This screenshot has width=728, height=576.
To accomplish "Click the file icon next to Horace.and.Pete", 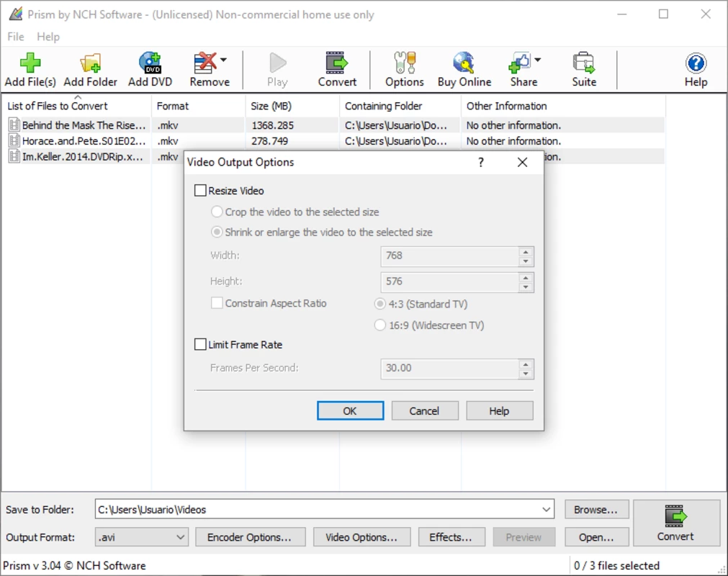I will click(14, 141).
